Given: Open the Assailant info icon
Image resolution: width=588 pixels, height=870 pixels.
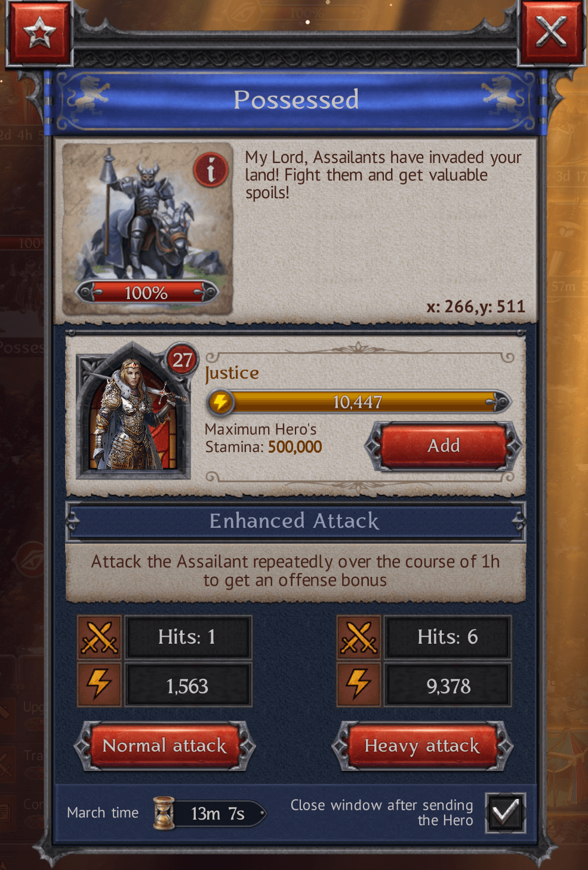Looking at the screenshot, I should [211, 170].
